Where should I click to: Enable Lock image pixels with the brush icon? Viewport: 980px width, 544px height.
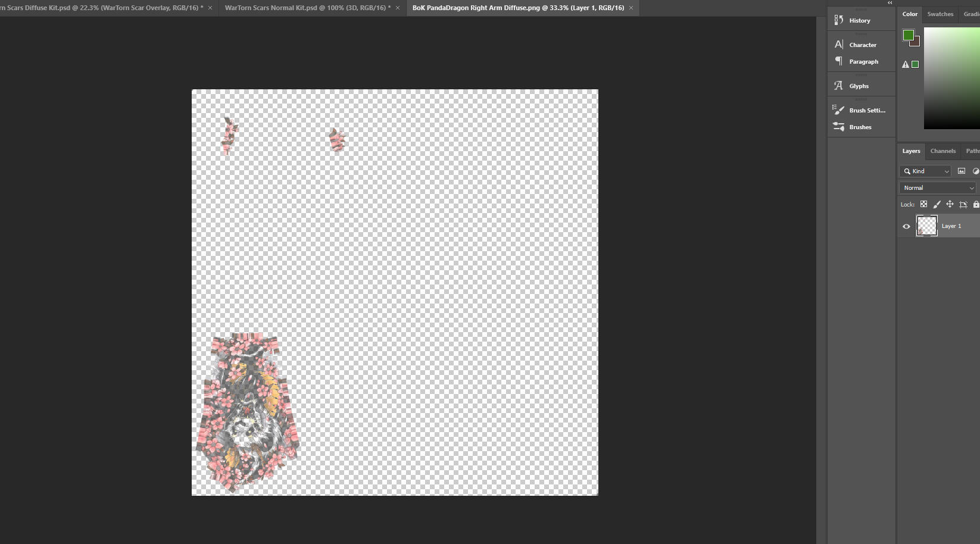coord(937,204)
